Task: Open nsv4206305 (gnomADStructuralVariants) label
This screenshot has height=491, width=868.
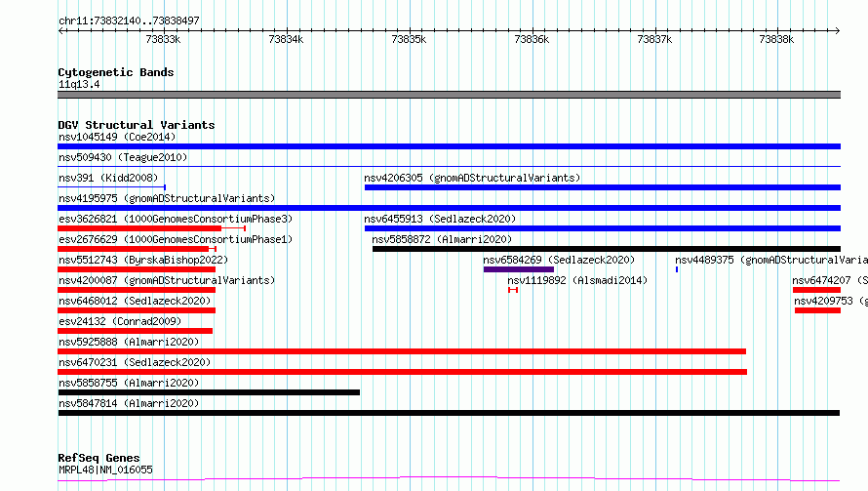Action: (x=472, y=178)
